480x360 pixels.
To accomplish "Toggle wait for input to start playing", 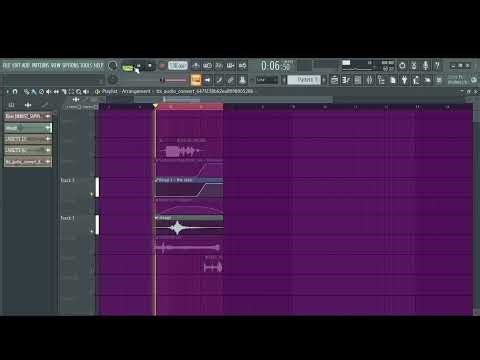I will [x=207, y=66].
